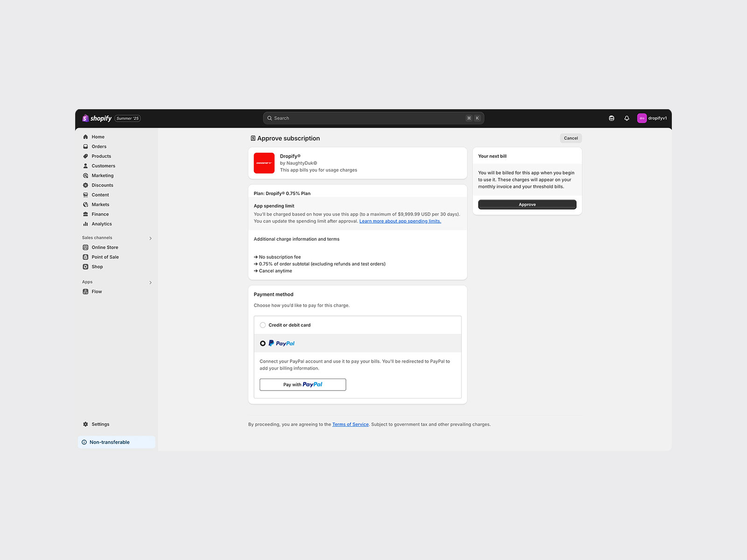Viewport: 747px width, 560px height.
Task: Click the 'Your next bill' heading
Action: coord(492,156)
